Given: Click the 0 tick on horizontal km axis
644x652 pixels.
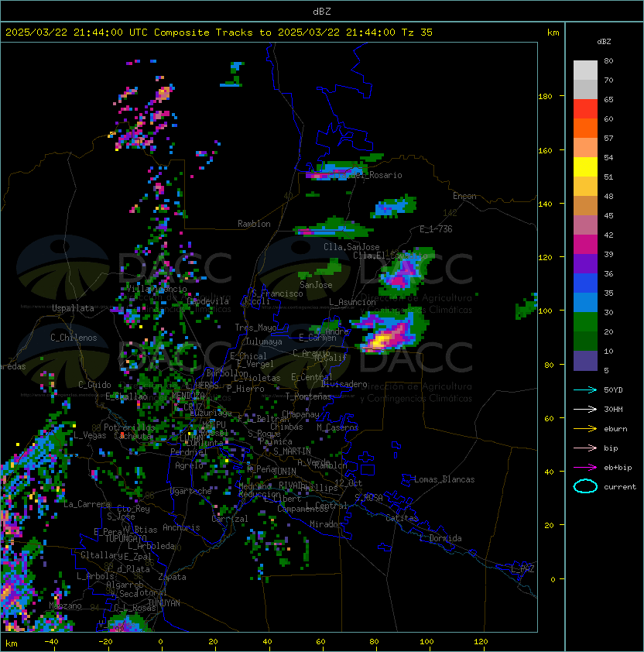Looking at the screenshot, I should click(160, 642).
